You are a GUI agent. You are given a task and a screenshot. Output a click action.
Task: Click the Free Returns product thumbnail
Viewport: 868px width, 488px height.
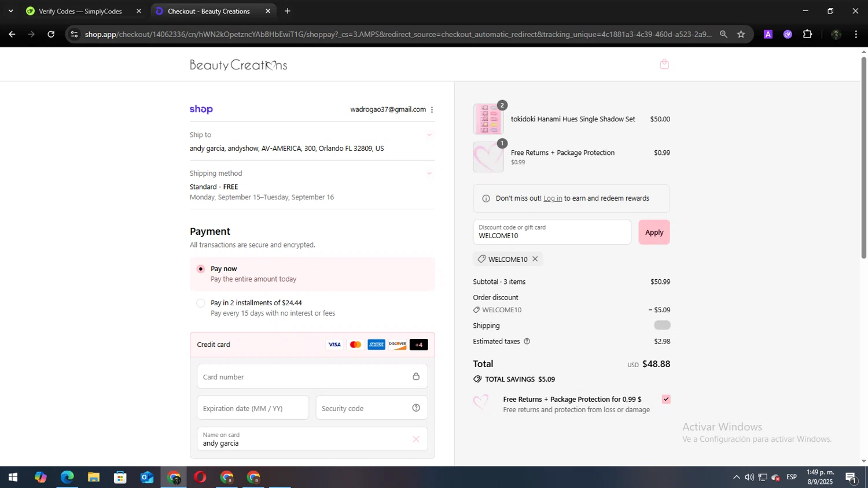pyautogui.click(x=488, y=157)
